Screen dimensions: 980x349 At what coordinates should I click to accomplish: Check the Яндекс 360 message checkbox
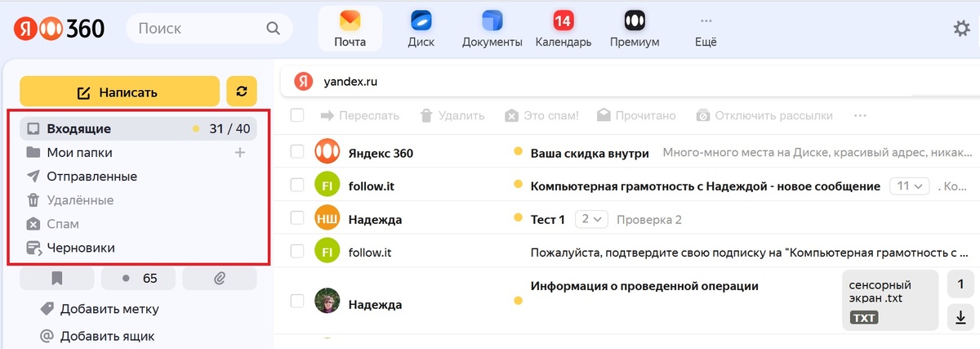[x=297, y=152]
